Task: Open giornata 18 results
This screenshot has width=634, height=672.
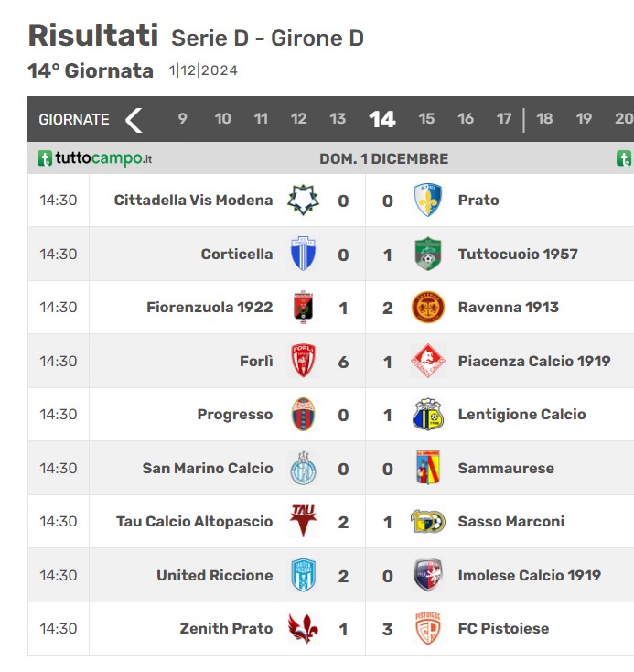Action: click(544, 119)
